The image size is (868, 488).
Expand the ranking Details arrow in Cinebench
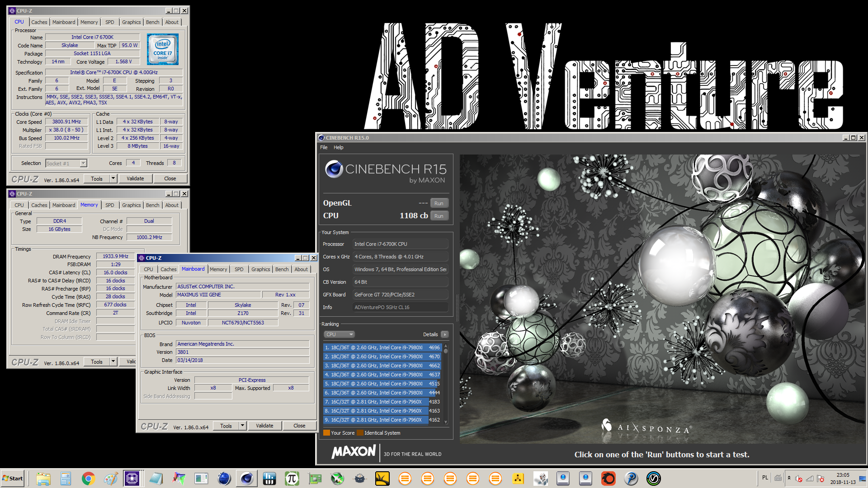pos(445,334)
